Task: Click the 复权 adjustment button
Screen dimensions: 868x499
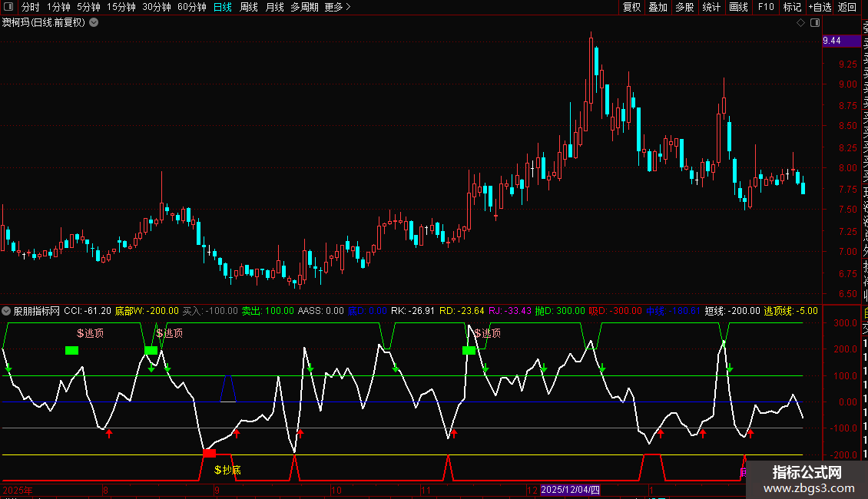Action: click(x=631, y=7)
